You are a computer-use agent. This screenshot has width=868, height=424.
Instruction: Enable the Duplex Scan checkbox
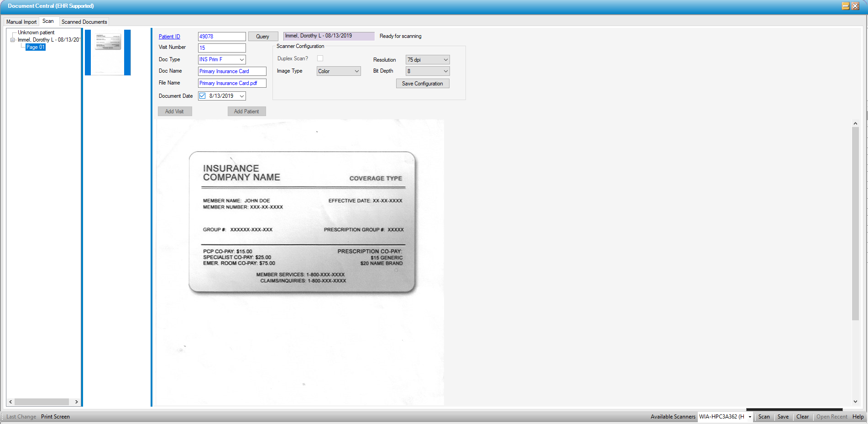pyautogui.click(x=320, y=58)
